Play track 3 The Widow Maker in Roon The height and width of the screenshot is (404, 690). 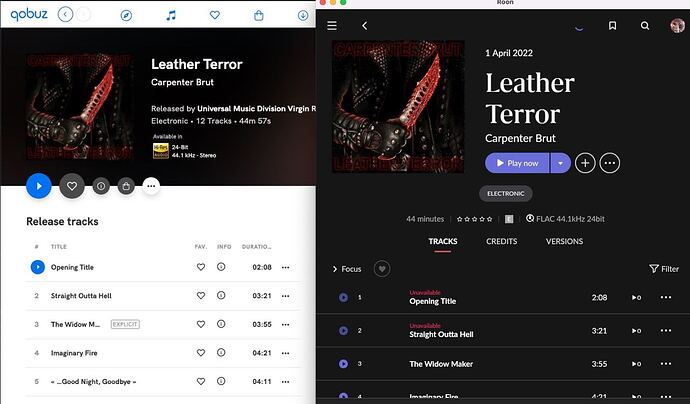click(343, 364)
